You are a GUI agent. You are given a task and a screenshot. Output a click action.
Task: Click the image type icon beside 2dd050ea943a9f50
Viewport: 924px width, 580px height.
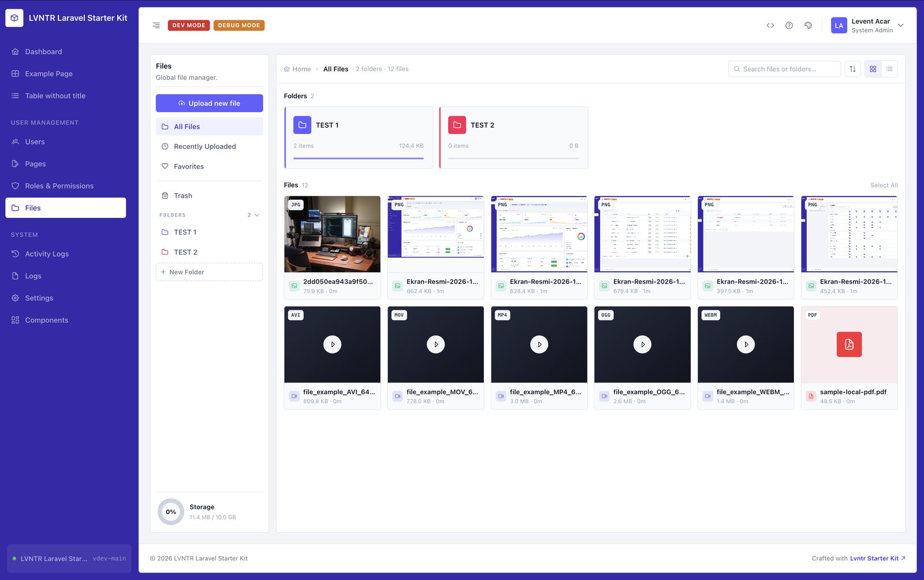294,286
